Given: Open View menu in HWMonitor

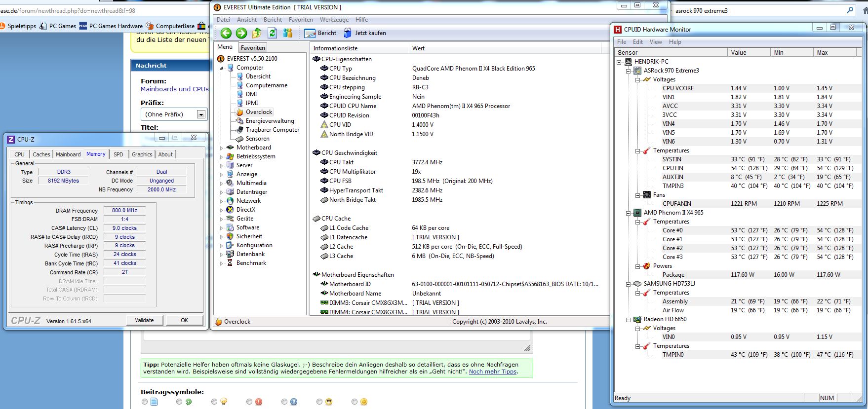Looking at the screenshot, I should (656, 42).
